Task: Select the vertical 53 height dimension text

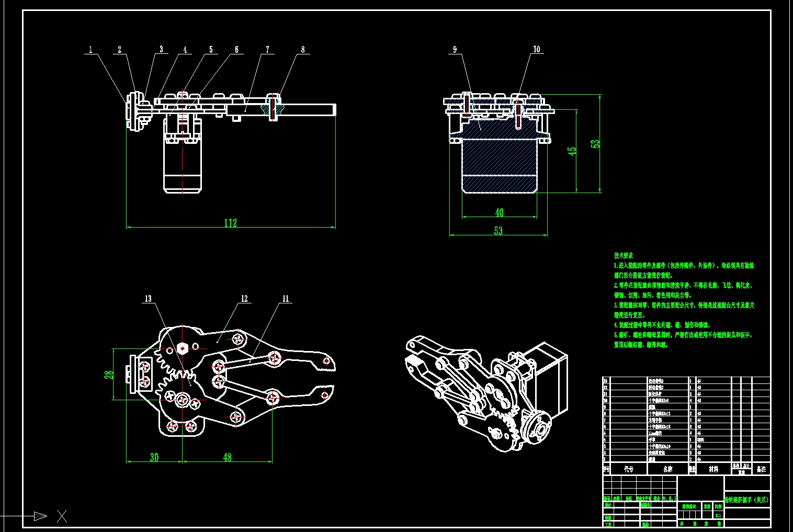Action: point(596,144)
